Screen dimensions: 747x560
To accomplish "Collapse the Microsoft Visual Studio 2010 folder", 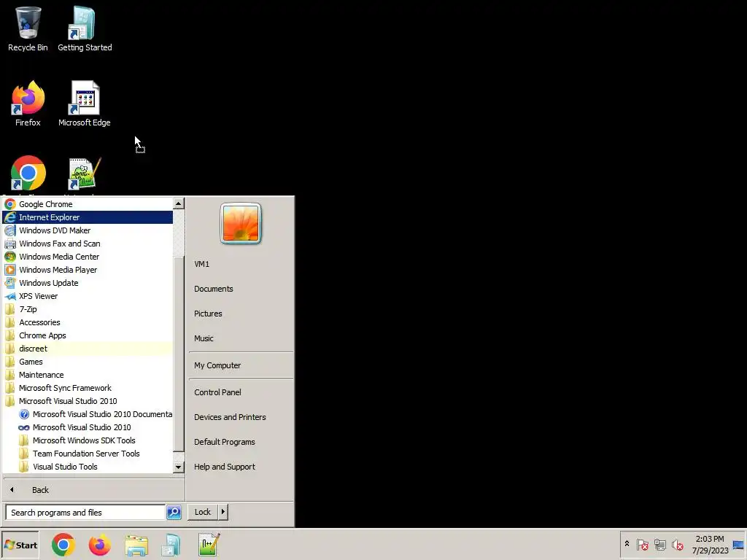I will click(x=88, y=401).
